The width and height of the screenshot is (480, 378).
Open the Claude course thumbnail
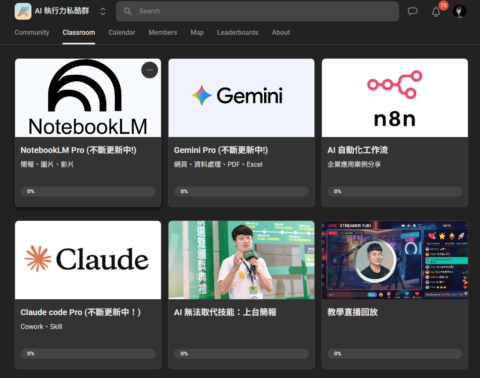click(x=88, y=260)
